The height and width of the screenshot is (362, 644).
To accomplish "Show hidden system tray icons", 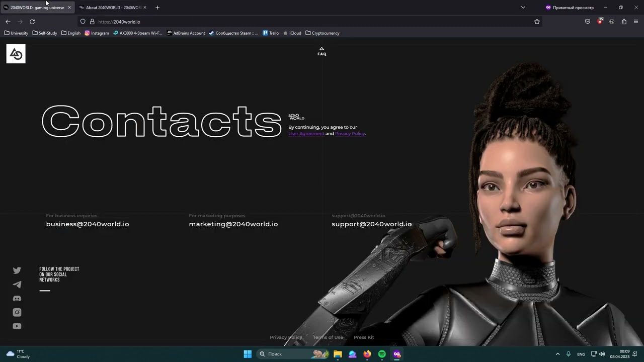I will coord(557,354).
